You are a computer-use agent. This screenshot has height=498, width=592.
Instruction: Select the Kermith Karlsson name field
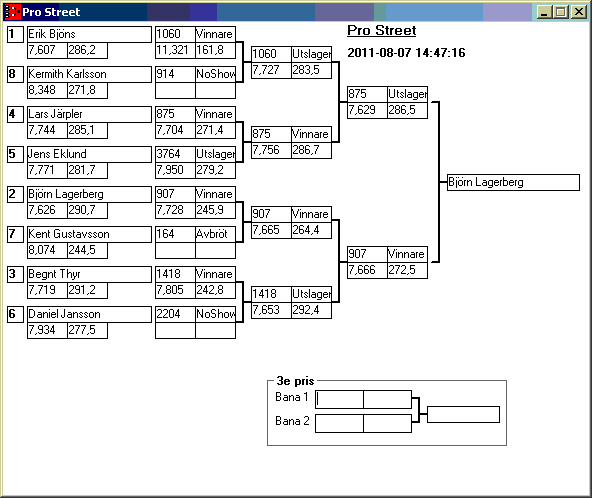pyautogui.click(x=89, y=74)
